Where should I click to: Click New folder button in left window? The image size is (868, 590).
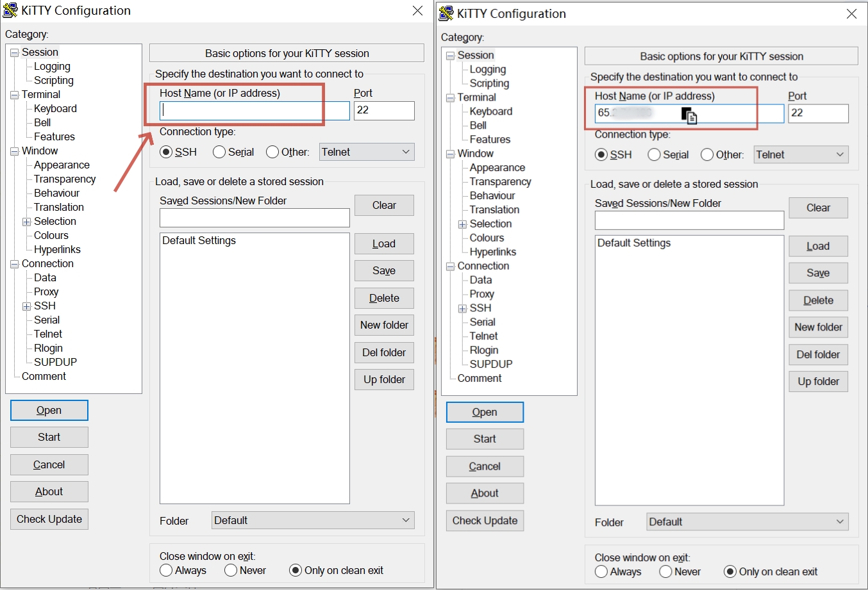pos(384,325)
